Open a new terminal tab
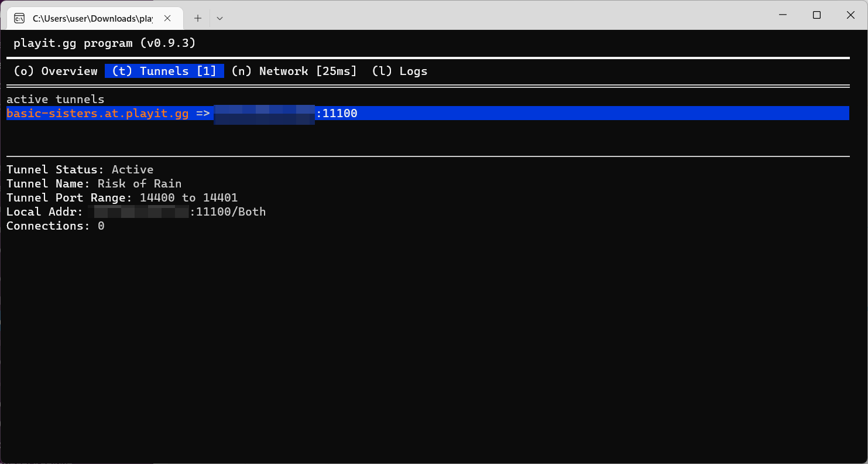Viewport: 868px width, 464px height. (198, 18)
